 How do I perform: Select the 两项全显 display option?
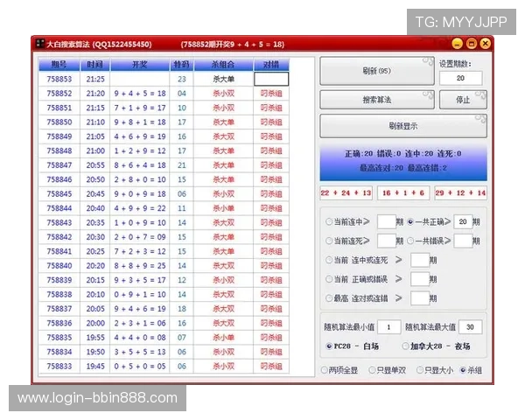pos(324,370)
